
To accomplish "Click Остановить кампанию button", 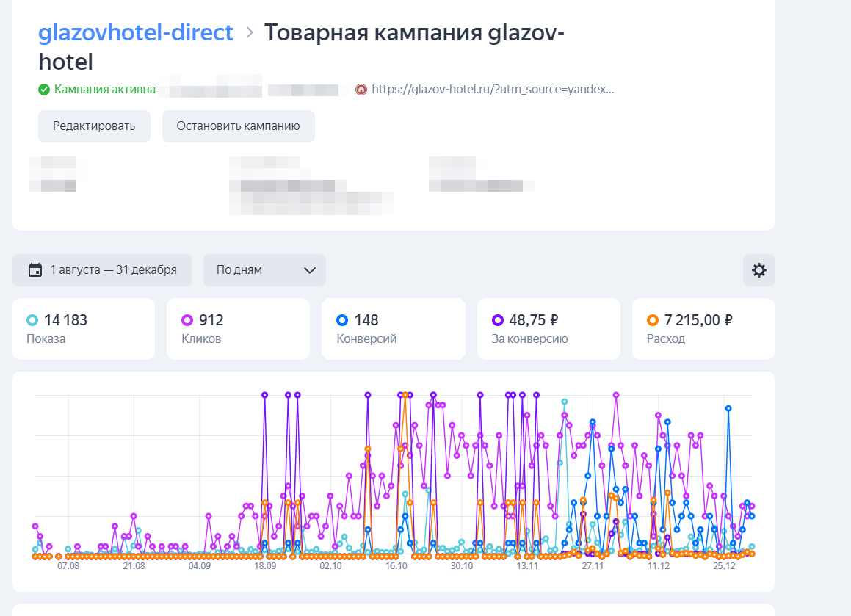I will [238, 126].
